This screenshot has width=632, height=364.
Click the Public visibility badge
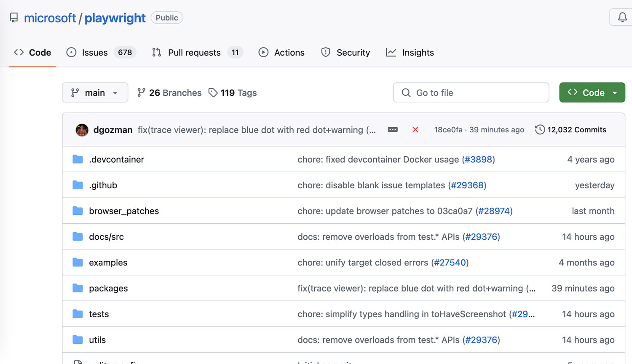click(x=167, y=18)
